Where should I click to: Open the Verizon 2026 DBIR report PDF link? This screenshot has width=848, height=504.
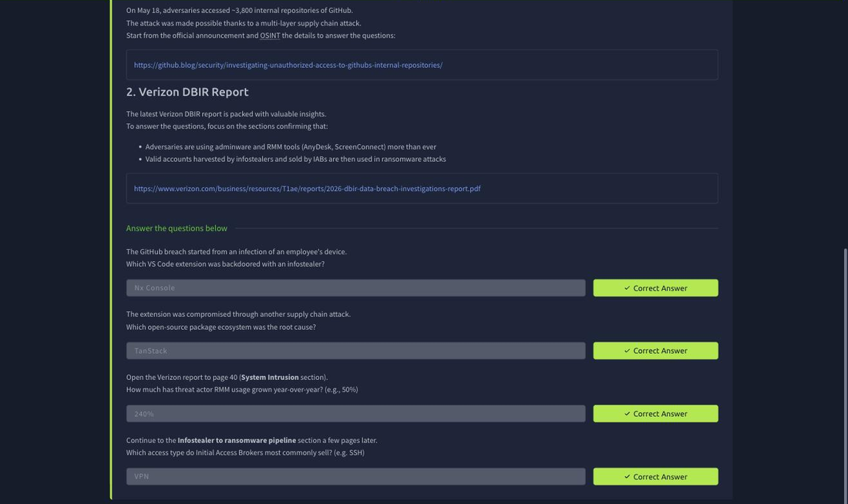tap(307, 189)
